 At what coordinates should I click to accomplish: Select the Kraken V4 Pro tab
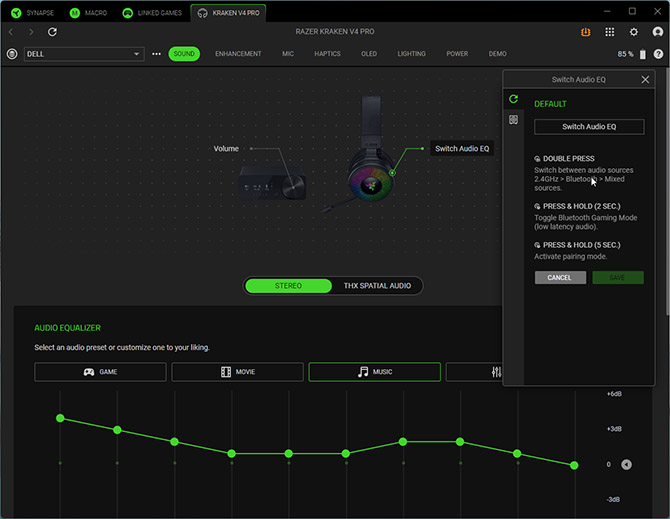228,13
